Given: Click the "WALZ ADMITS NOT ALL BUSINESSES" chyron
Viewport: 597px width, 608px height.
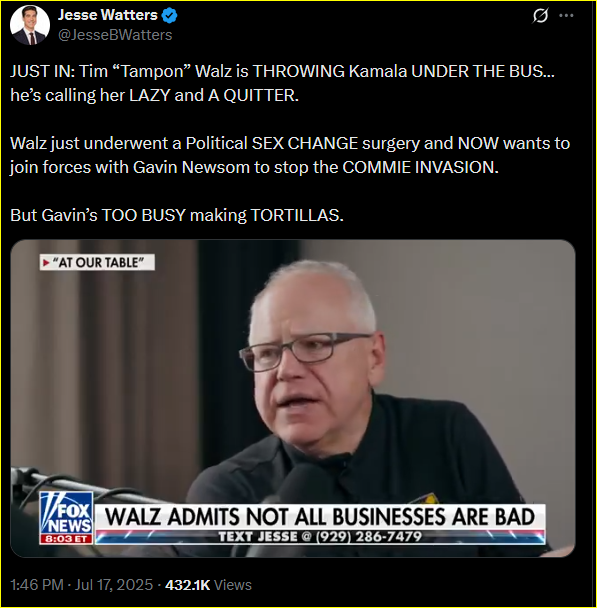Looking at the screenshot, I should (320, 517).
